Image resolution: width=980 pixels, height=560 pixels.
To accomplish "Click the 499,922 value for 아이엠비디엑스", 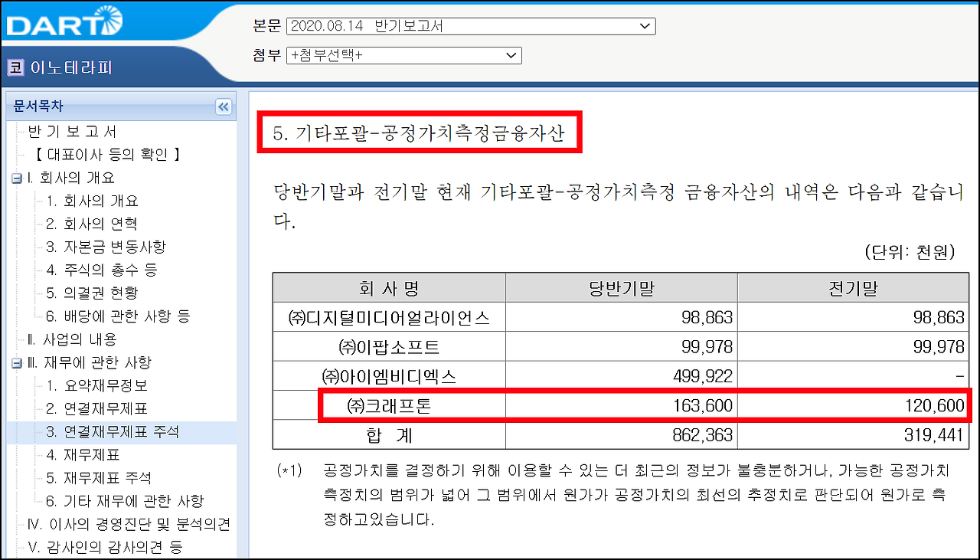I will 702,376.
